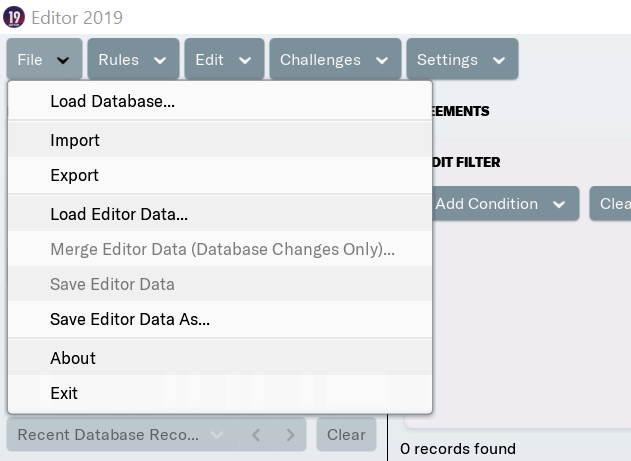Click the Editor 2019 window title text
Image resolution: width=631 pixels, height=461 pixels.
pos(77,18)
